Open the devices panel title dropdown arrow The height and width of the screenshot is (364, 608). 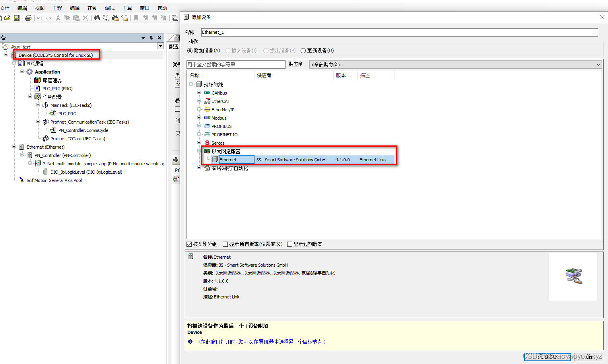pyautogui.click(x=143, y=38)
